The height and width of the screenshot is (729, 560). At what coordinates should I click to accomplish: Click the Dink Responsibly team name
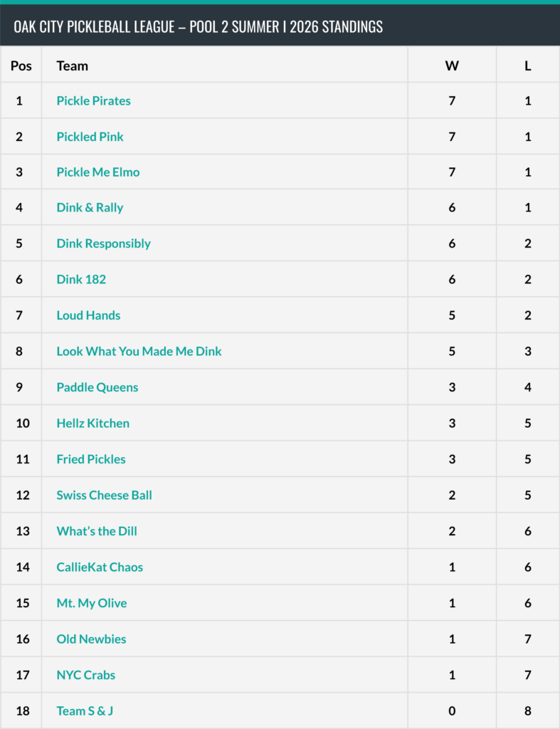[x=104, y=243]
